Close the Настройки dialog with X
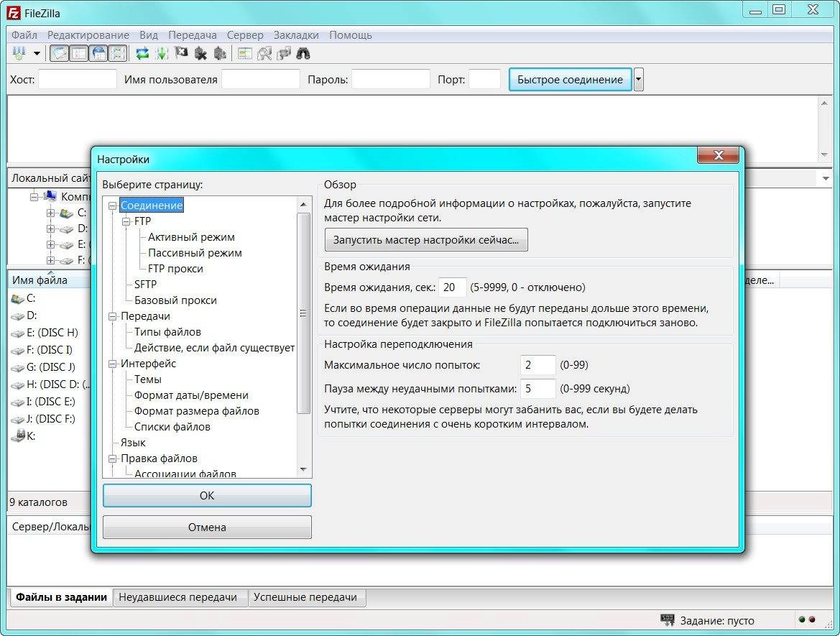Image resolution: width=840 pixels, height=636 pixels. pos(719,155)
